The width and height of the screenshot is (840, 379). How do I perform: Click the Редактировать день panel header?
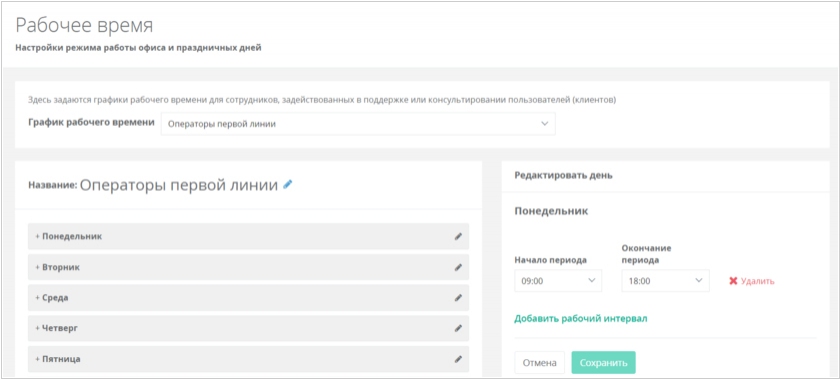tap(563, 175)
